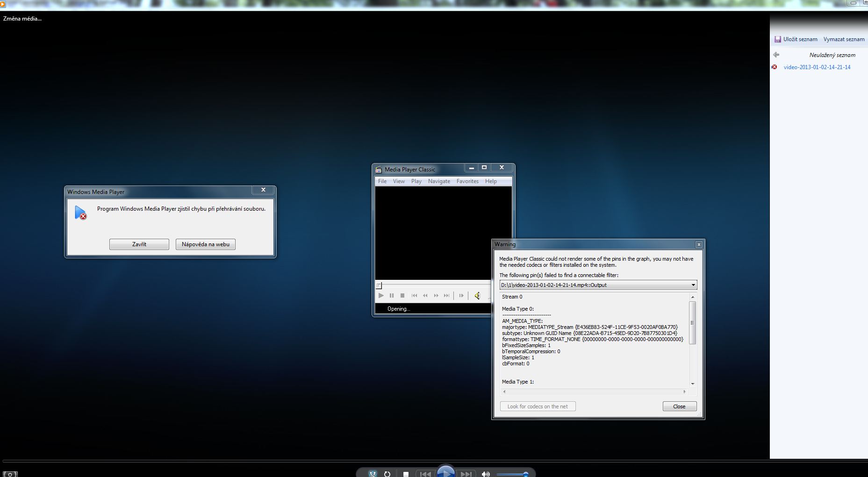Click the 'Změna média...' status text

(22, 19)
